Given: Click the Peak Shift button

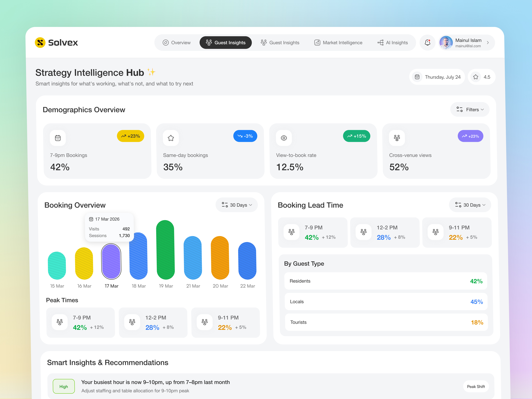Looking at the screenshot, I should (x=476, y=386).
